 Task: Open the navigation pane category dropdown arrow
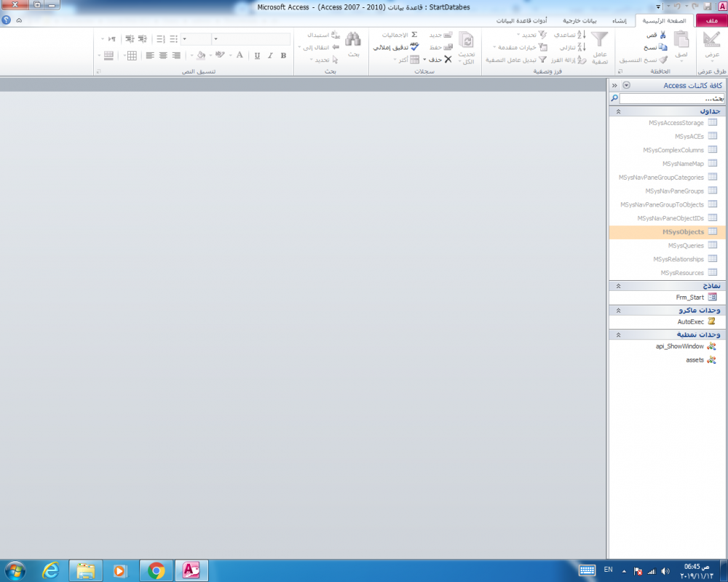(626, 85)
